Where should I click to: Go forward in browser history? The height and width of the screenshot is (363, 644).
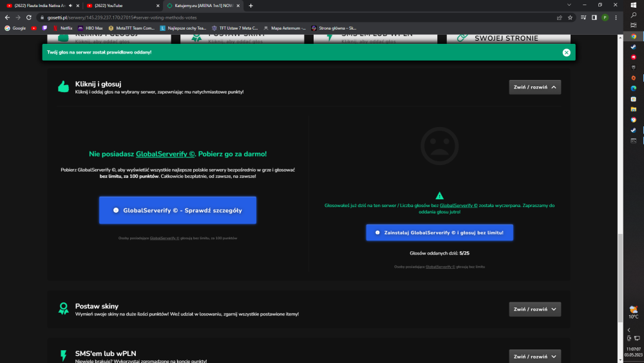[x=18, y=17]
